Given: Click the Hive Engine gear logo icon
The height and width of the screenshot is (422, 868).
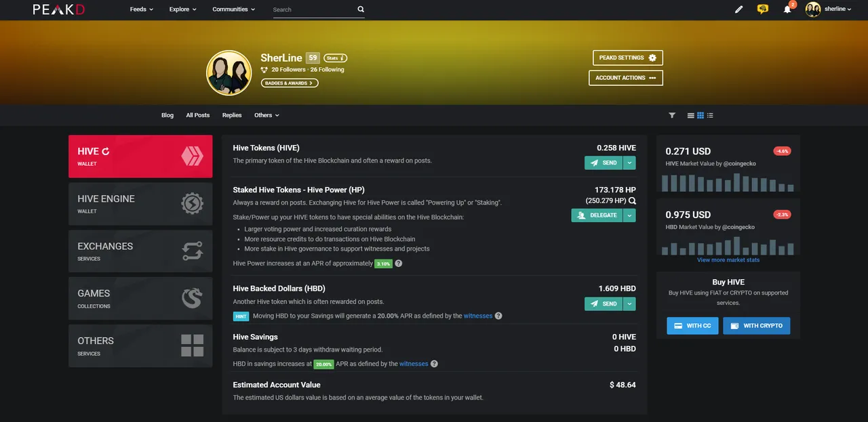Looking at the screenshot, I should [192, 204].
